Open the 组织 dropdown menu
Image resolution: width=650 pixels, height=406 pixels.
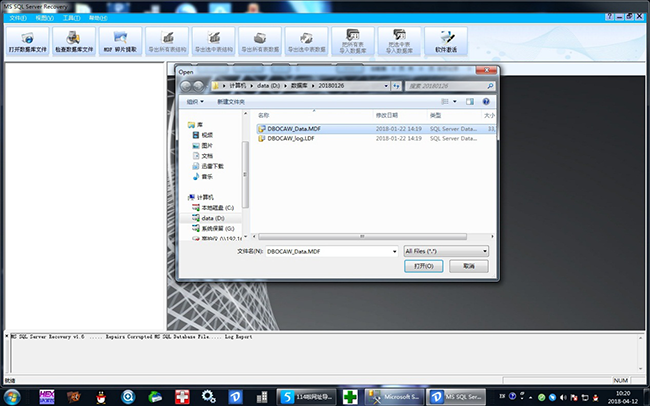tap(195, 102)
